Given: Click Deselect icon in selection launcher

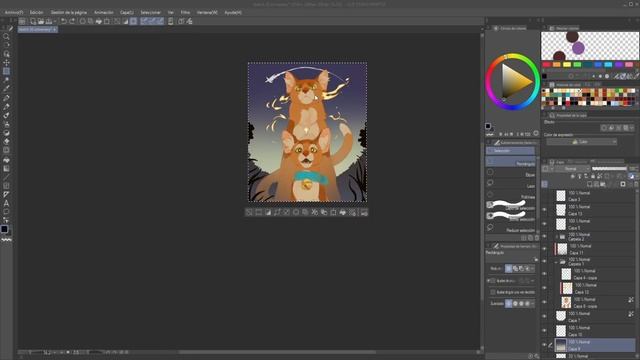Looking at the screenshot, I should pyautogui.click(x=249, y=212).
